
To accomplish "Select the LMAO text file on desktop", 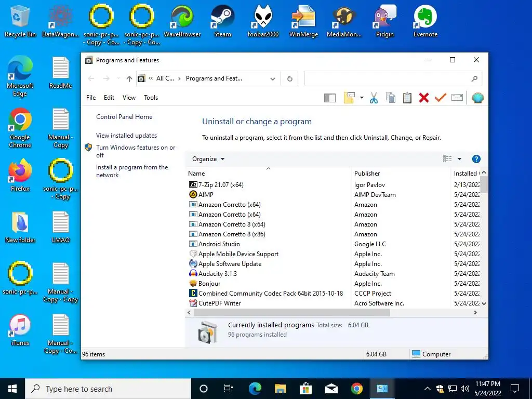I will point(61,228).
